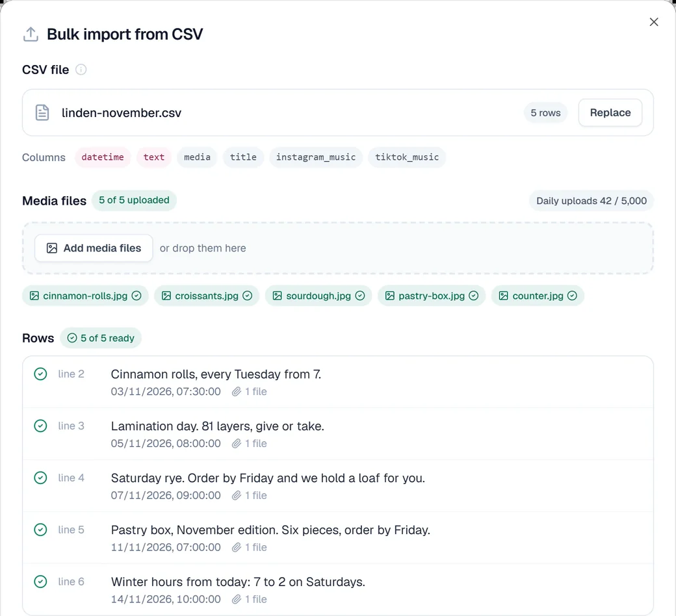Click the paperclip icon on the Winter hours row
The height and width of the screenshot is (616, 676).
(x=236, y=599)
